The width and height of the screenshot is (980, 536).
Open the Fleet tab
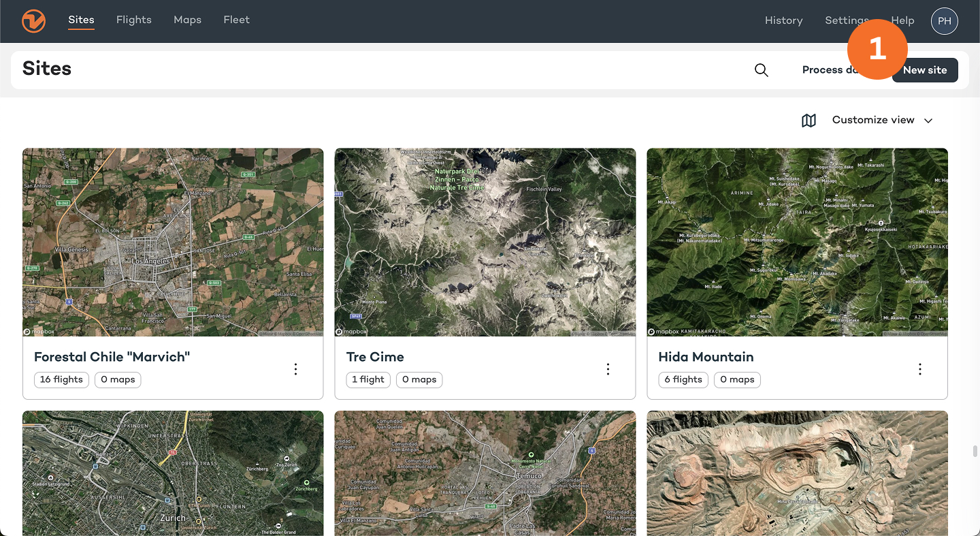(236, 20)
